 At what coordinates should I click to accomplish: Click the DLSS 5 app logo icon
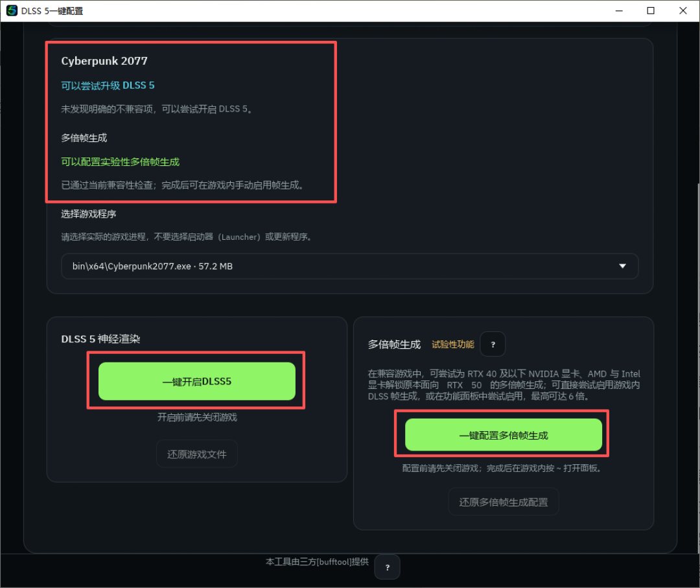pyautogui.click(x=12, y=10)
